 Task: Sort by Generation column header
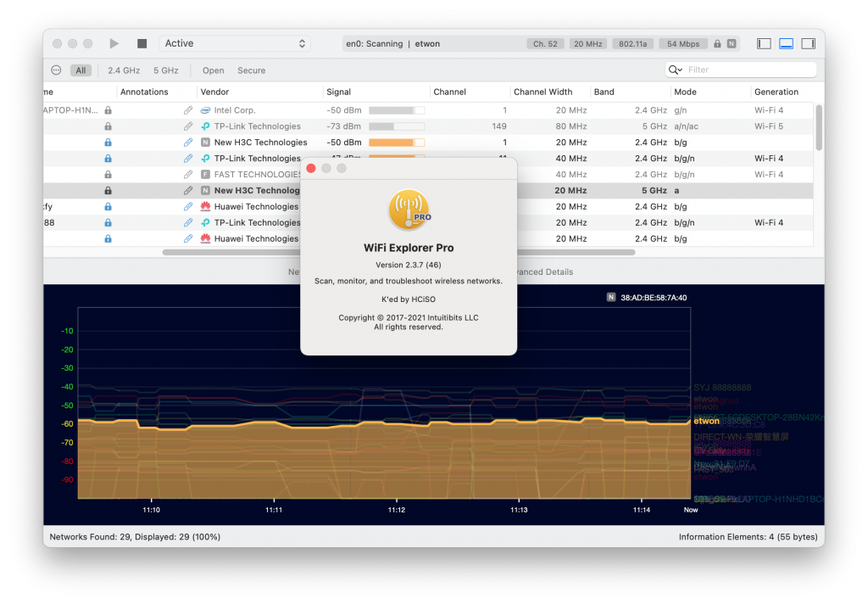coord(776,92)
